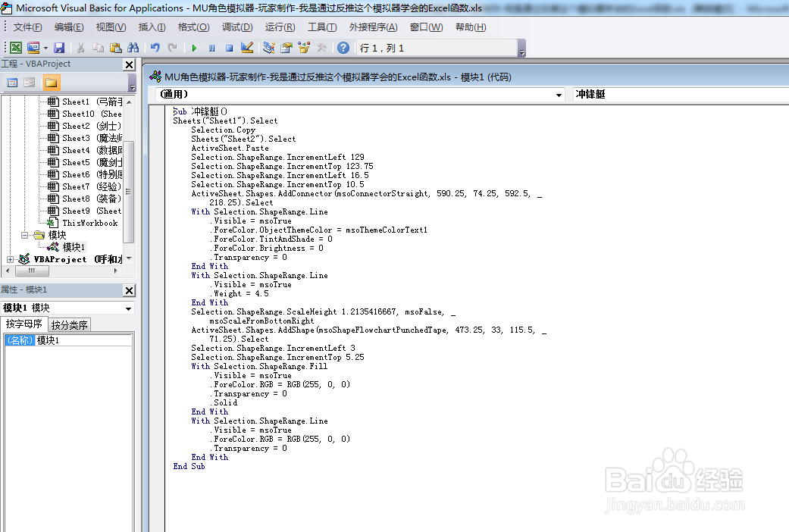Undo the last action
This screenshot has width=789, height=532.
[155, 48]
